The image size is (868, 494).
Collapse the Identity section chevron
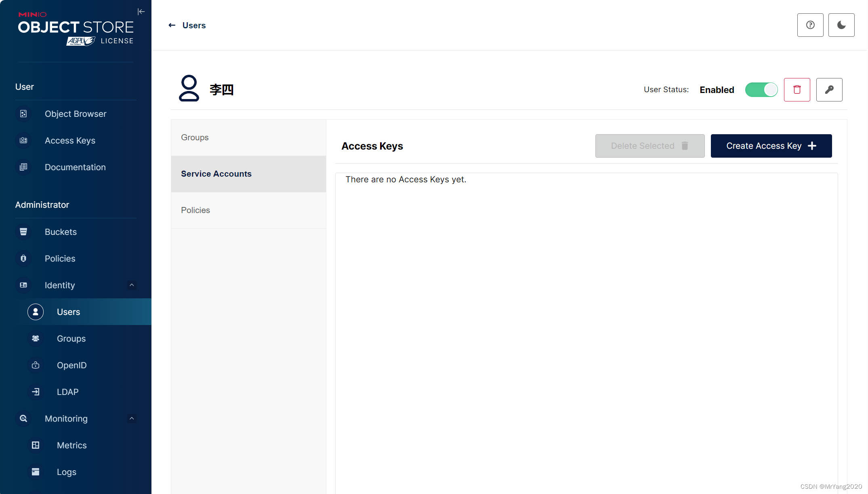[132, 285]
